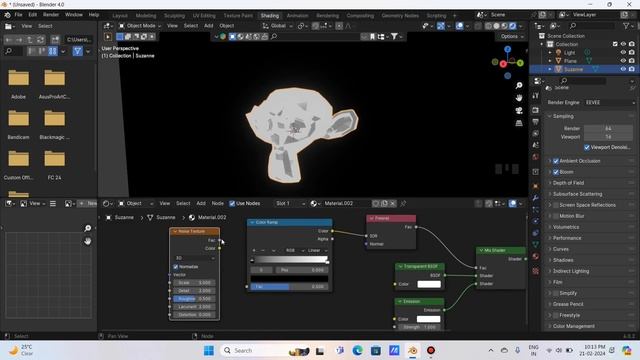640x360 pixels.
Task: Click the file browser parent directory arrow
Action: (30, 40)
